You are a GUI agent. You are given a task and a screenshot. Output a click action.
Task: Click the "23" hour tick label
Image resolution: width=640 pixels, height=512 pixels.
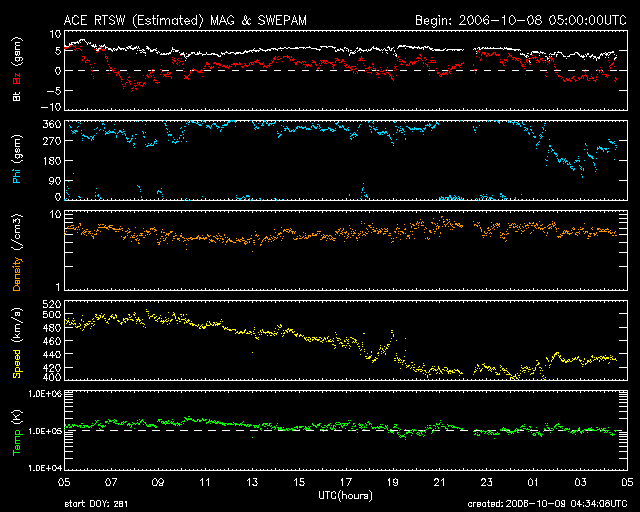[487, 483]
